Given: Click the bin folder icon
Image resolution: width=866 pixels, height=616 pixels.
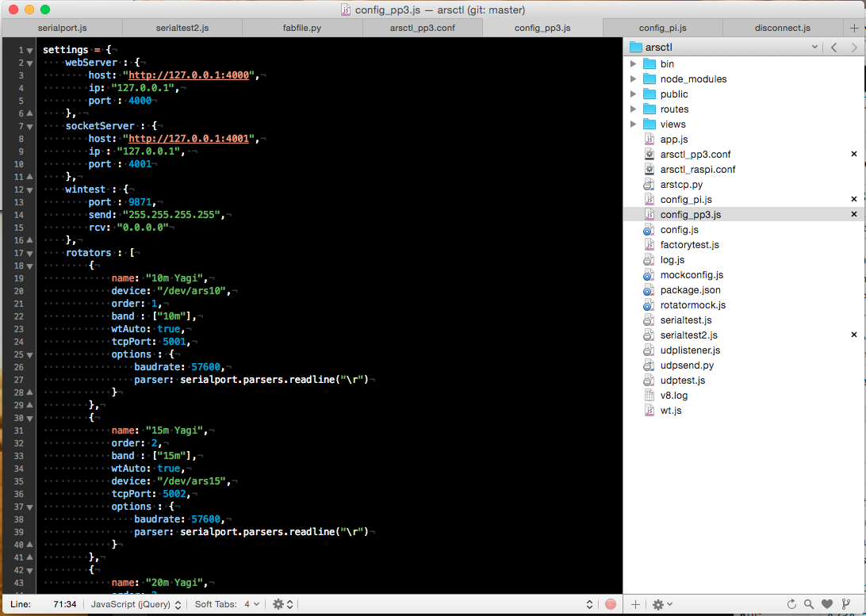Looking at the screenshot, I should 649,64.
